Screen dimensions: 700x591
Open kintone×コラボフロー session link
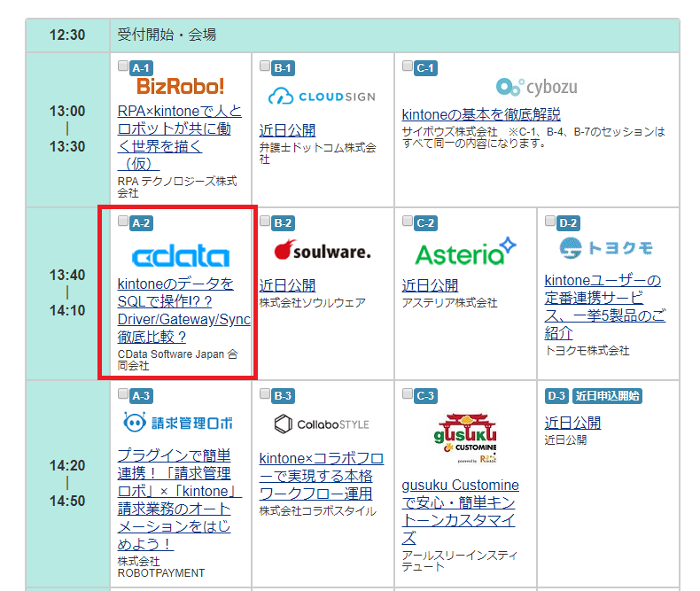click(322, 477)
